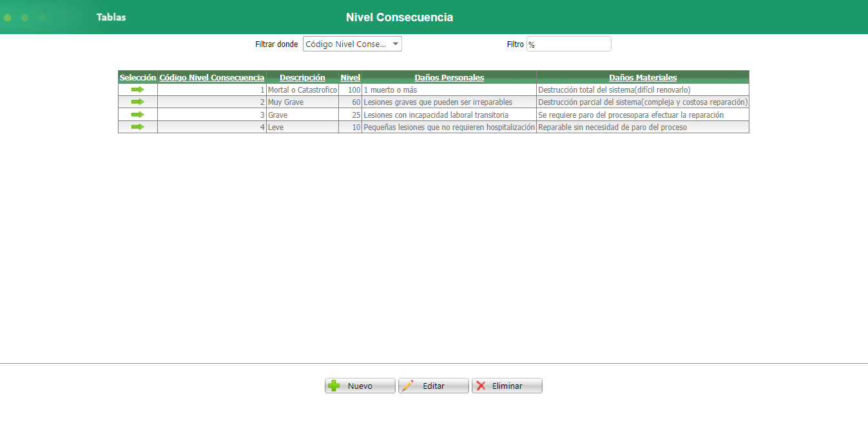The height and width of the screenshot is (423, 868).
Task: Sort by the Nivel column header
Action: point(350,77)
